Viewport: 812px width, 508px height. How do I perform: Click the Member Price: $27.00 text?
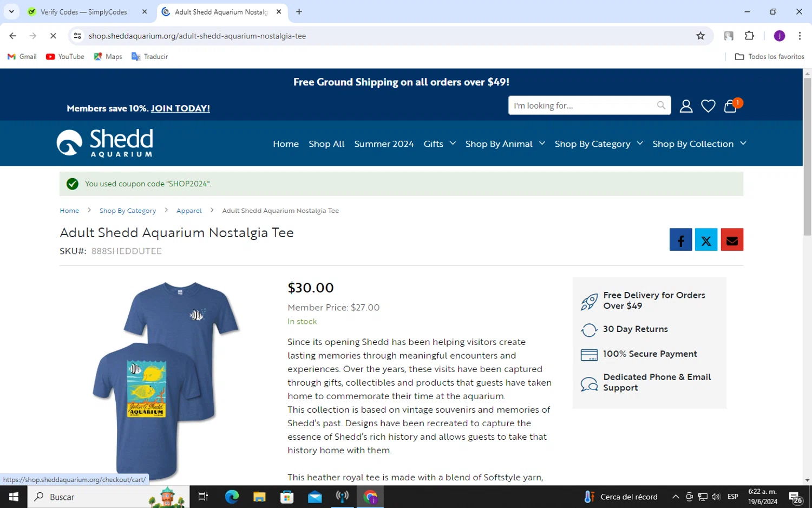(x=333, y=307)
